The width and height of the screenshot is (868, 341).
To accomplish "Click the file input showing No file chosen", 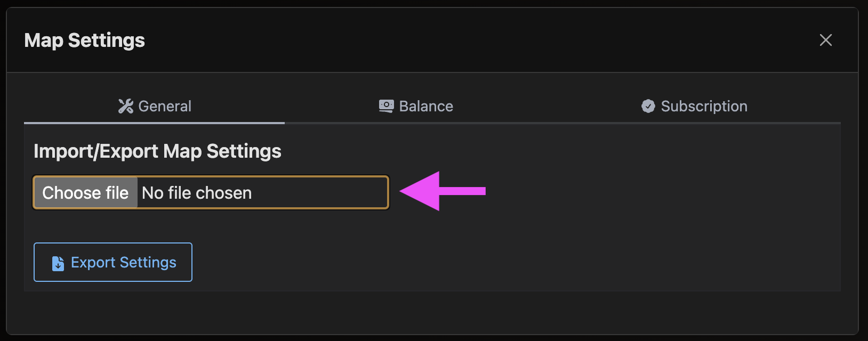I will [211, 192].
